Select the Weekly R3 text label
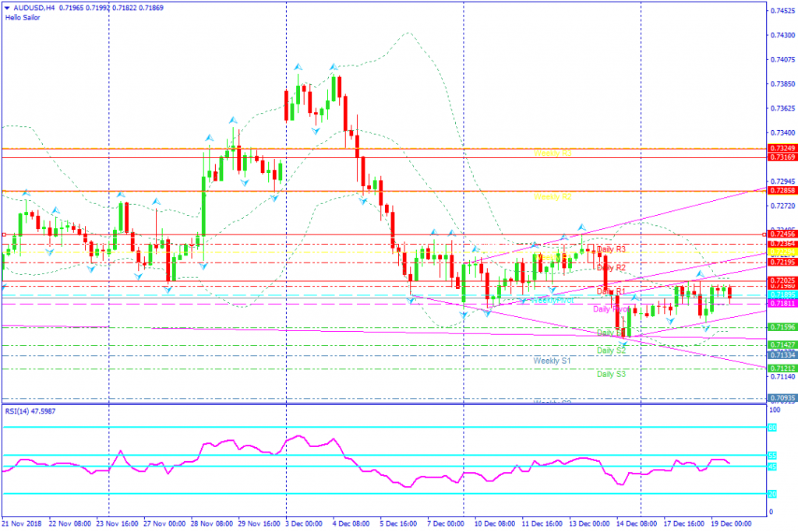This screenshot has height=532, width=798. click(553, 153)
